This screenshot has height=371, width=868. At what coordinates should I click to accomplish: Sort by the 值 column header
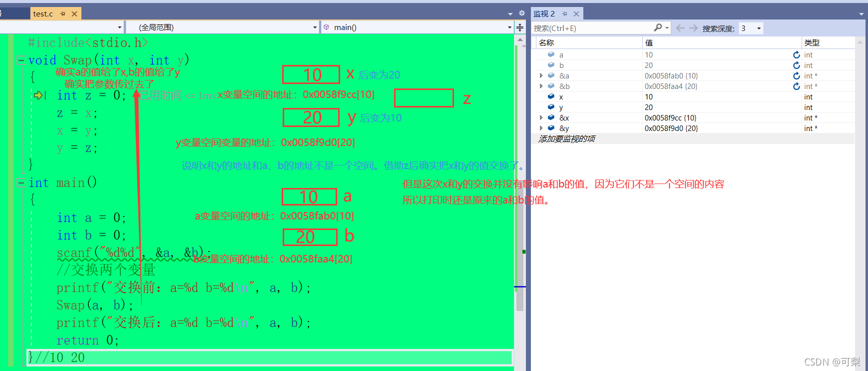pos(722,42)
